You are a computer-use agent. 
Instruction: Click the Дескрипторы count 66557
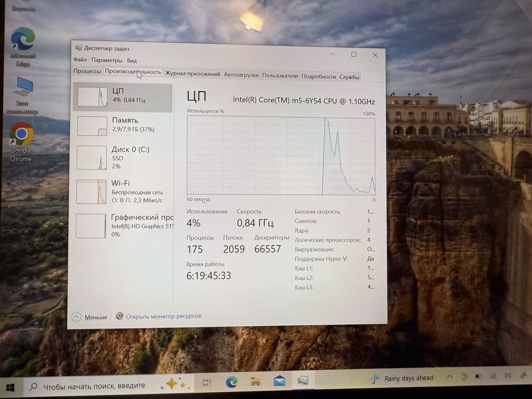(x=267, y=249)
